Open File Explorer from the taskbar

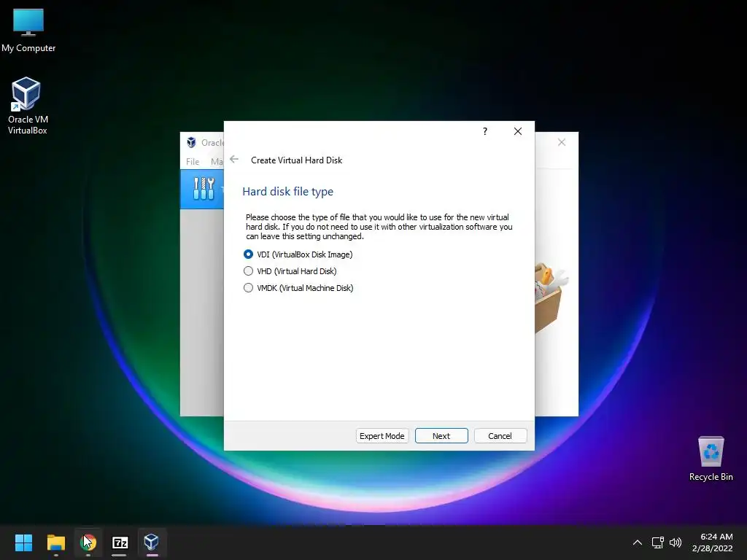pos(55,542)
